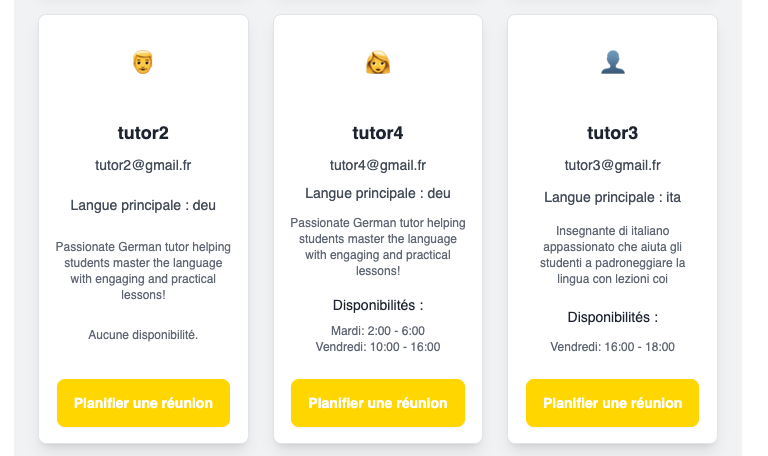Click tutor3's Langue principale : ita label
Screen dimensions: 768x456
click(612, 197)
